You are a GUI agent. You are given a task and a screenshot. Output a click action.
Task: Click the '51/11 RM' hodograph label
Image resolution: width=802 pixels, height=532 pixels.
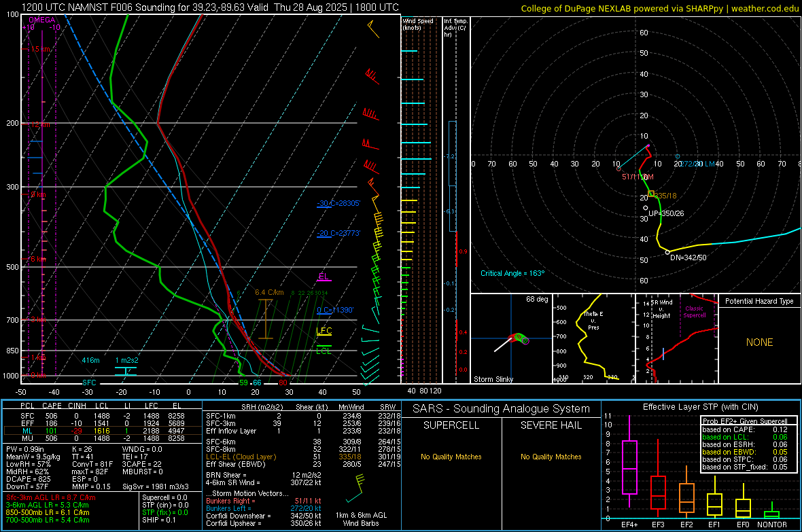coord(638,177)
